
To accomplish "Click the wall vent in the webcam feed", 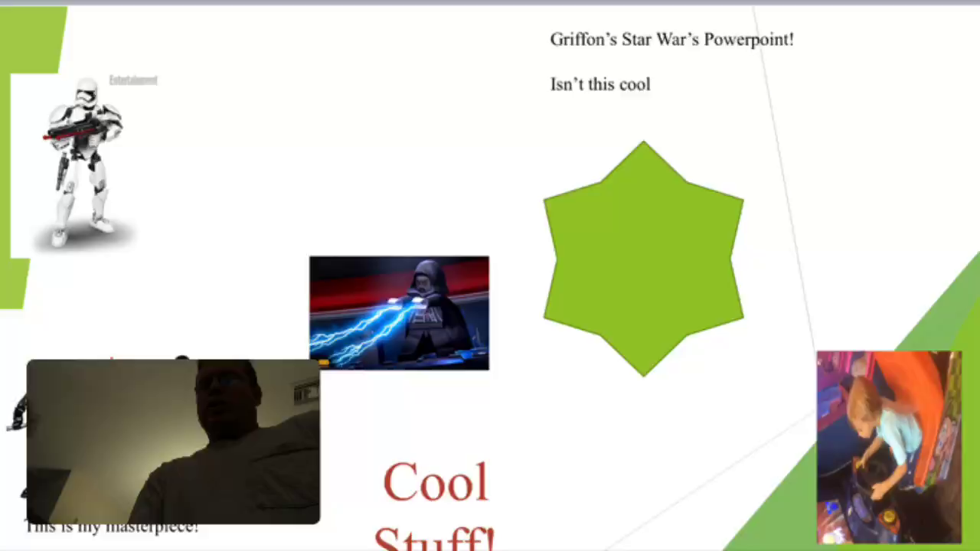I will (305, 394).
